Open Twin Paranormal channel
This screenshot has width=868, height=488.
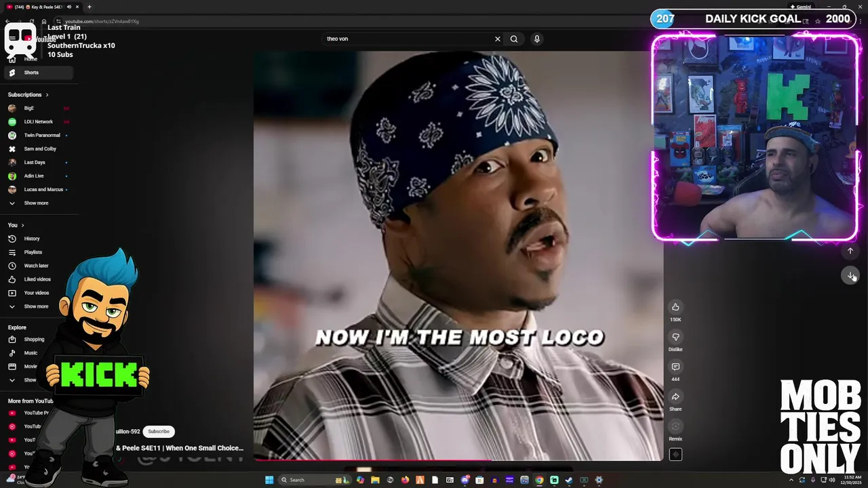tap(39, 135)
